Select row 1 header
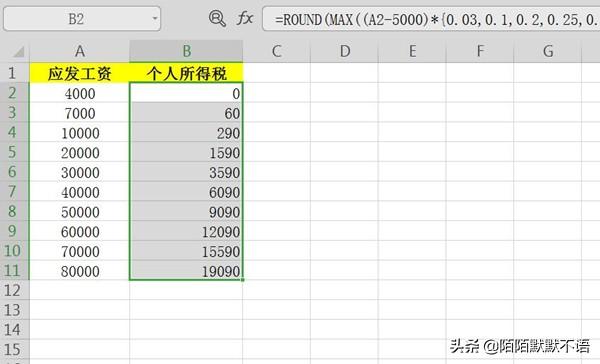Viewport: 600px width, 364px height. tap(15, 72)
